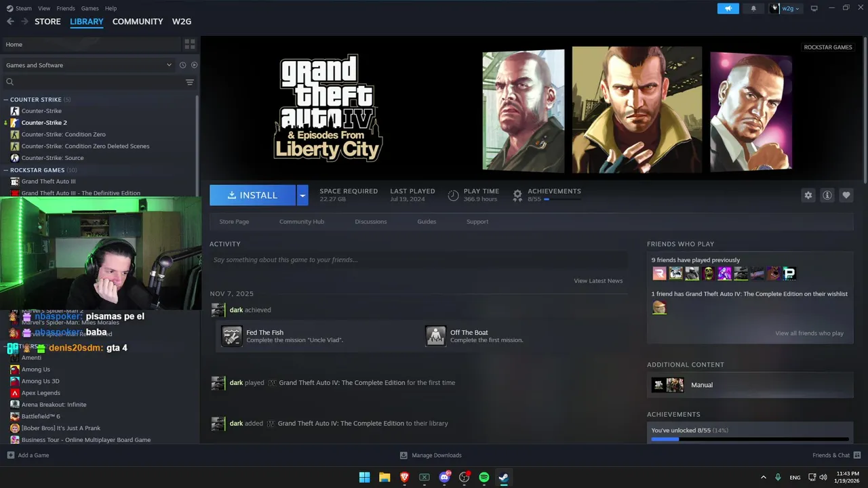The image size is (868, 488).
Task: Open File Explorer from the taskbar
Action: point(384,477)
